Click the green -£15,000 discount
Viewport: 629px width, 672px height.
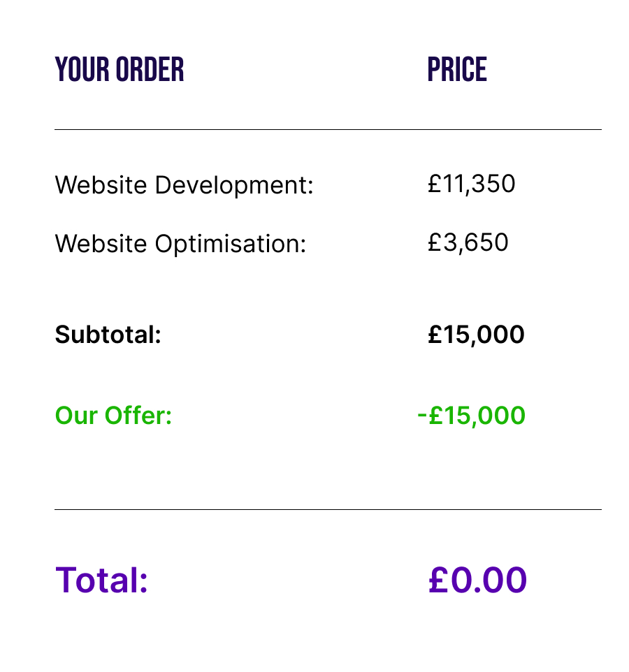[471, 416]
